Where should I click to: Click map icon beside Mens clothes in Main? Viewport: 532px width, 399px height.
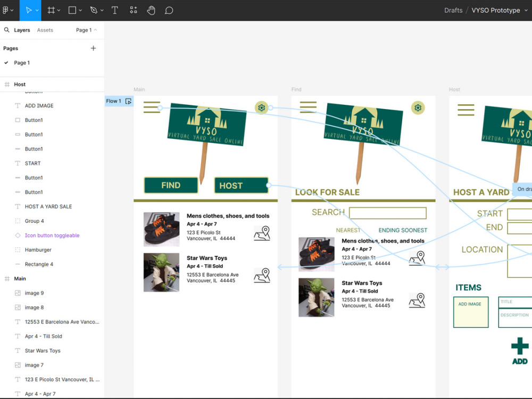262,234
